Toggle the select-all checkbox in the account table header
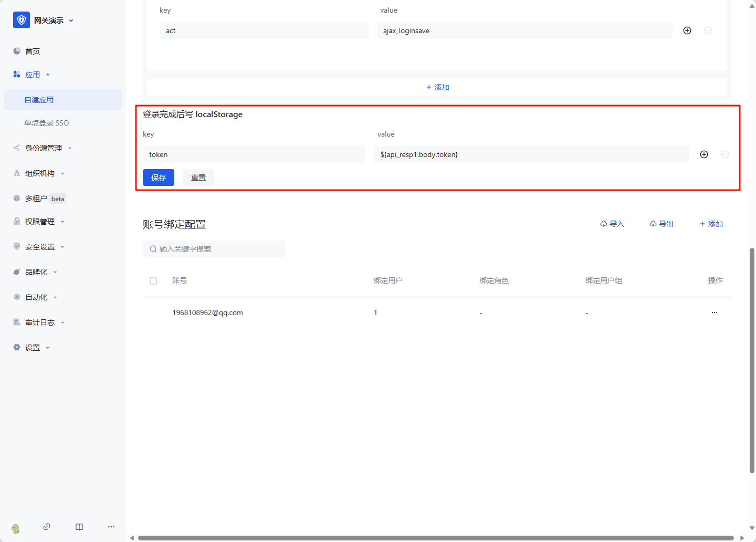This screenshot has height=542, width=756. click(x=153, y=281)
